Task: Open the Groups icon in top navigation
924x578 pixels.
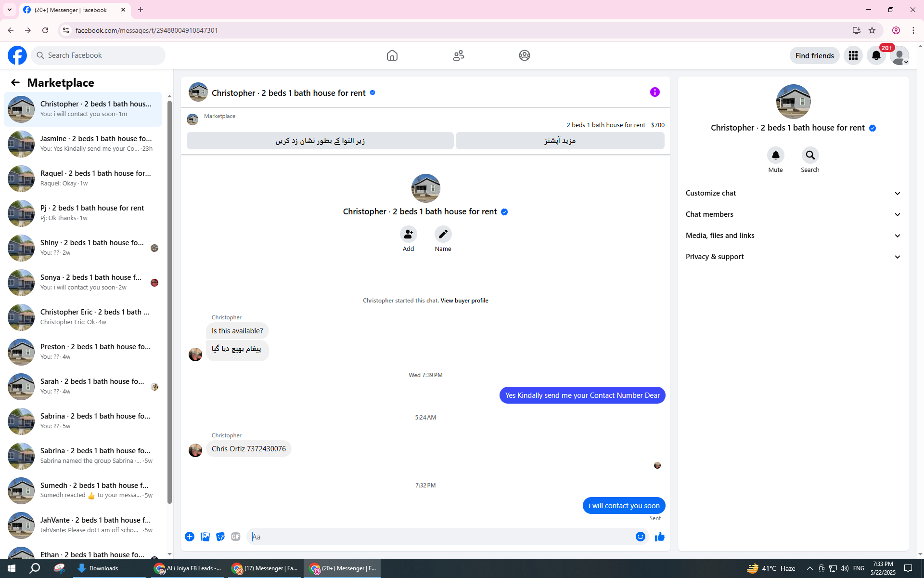Action: 525,55
